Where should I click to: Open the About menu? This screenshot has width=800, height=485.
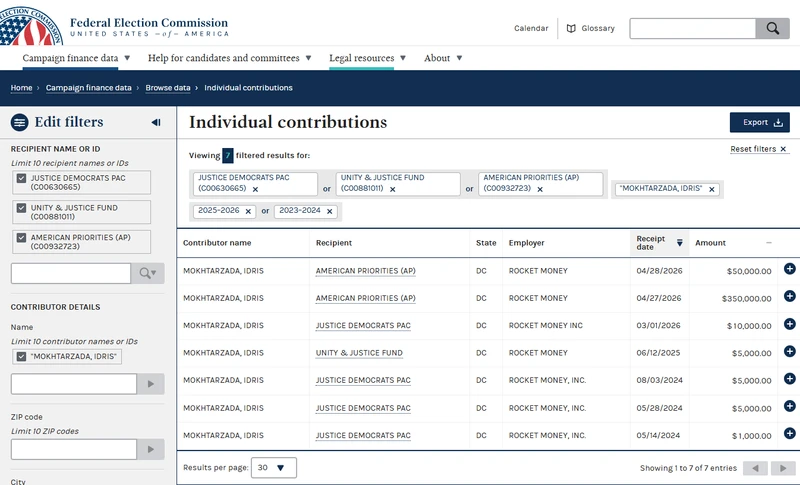[443, 58]
